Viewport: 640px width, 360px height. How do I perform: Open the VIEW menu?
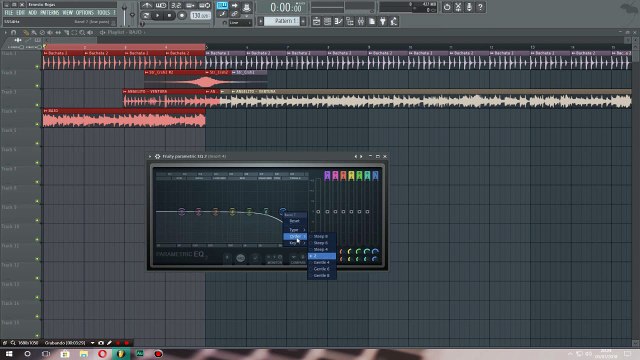pyautogui.click(x=67, y=13)
